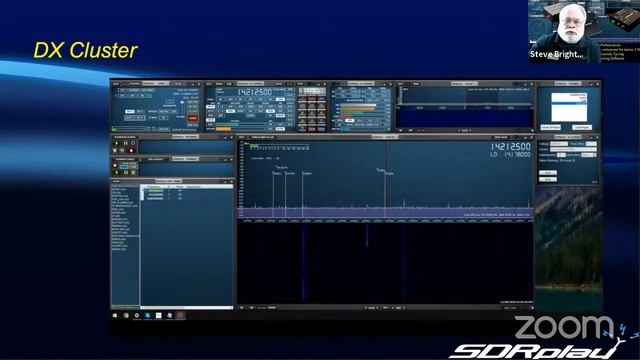The width and height of the screenshot is (640, 360).
Task: Open the Windows Start menu
Action: (115, 316)
